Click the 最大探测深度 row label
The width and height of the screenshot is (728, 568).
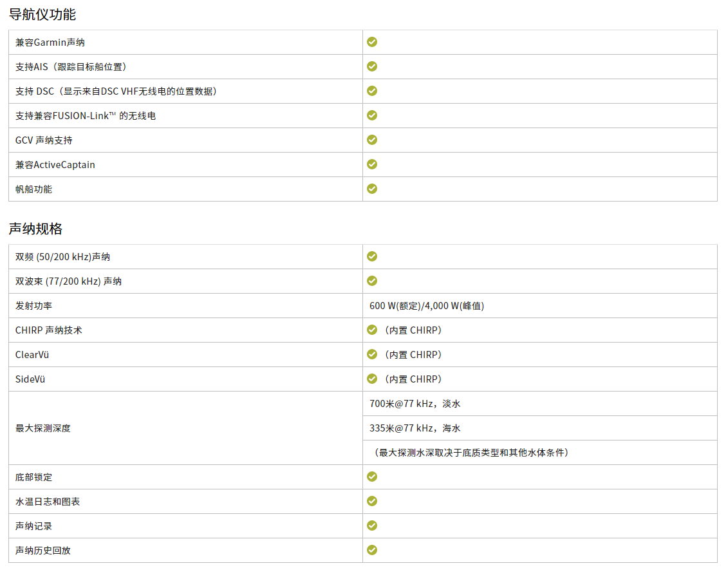click(43, 428)
